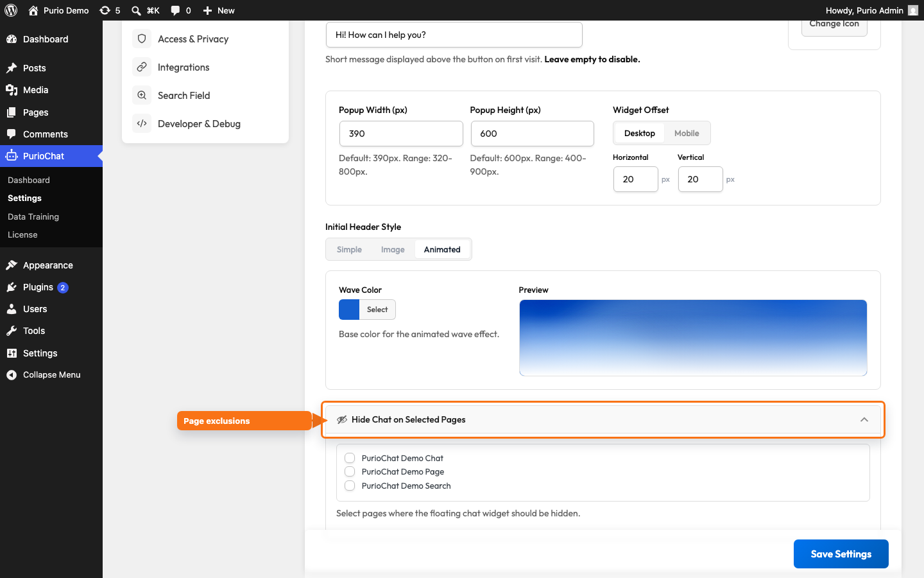Screen dimensions: 924x578
Task: Click the Developer & Debug code icon
Action: (x=142, y=123)
